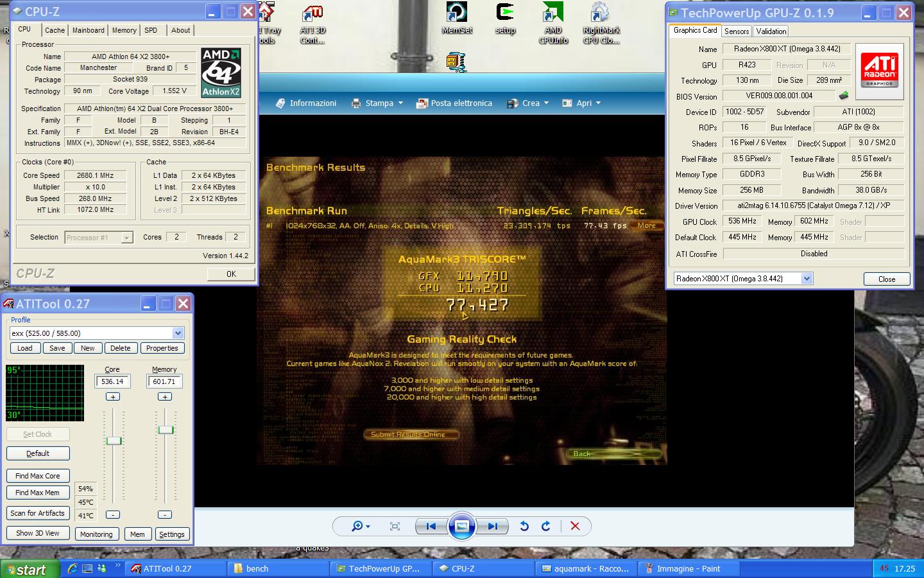Click the Core clock value field 536.14

pos(112,381)
